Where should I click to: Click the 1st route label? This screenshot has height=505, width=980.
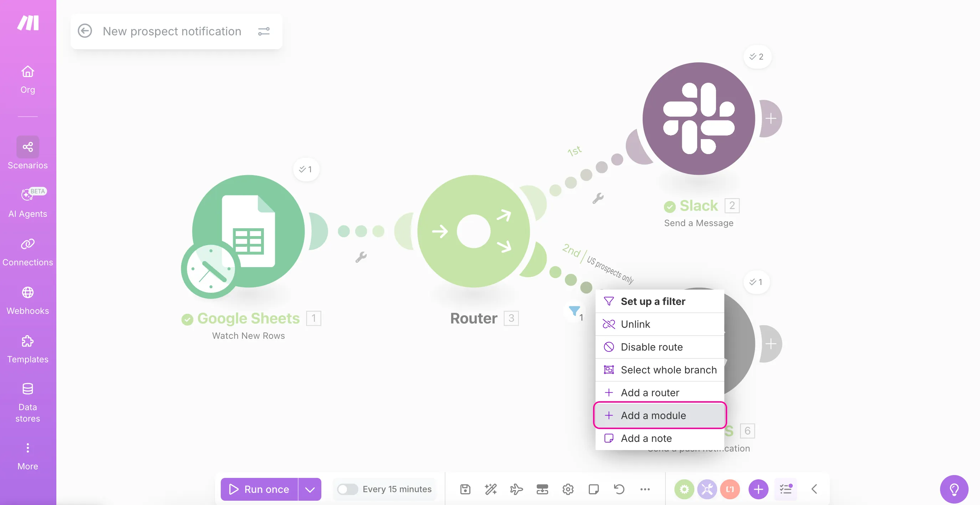pyautogui.click(x=575, y=151)
